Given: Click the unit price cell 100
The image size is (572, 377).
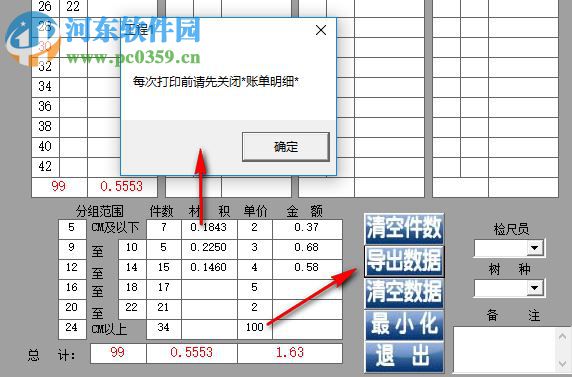Looking at the screenshot, I should point(255,329).
